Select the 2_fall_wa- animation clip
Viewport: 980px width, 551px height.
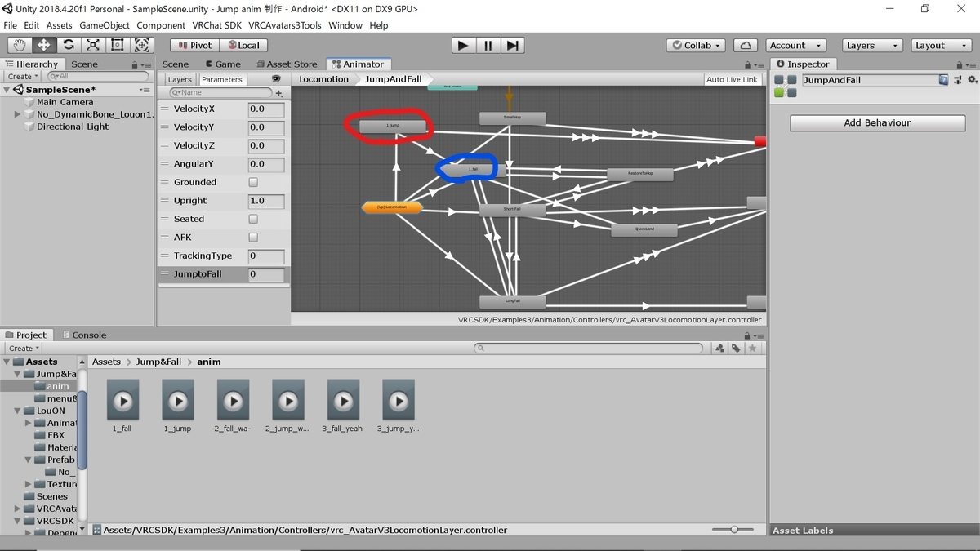click(233, 406)
